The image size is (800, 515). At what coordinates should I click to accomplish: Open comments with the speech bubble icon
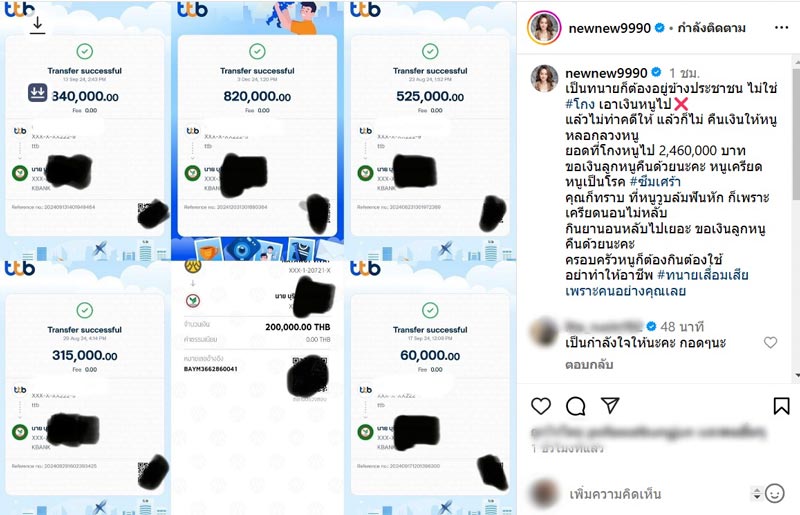(576, 406)
